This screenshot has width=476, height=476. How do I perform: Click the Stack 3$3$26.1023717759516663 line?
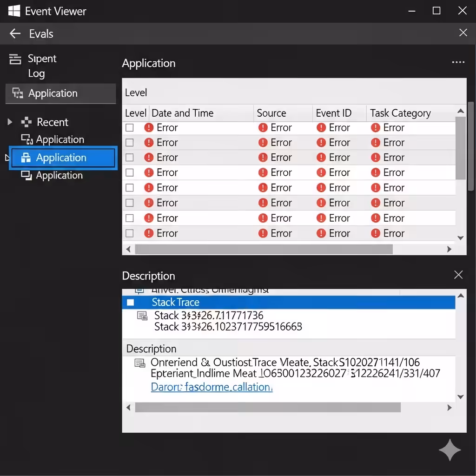pos(228,327)
